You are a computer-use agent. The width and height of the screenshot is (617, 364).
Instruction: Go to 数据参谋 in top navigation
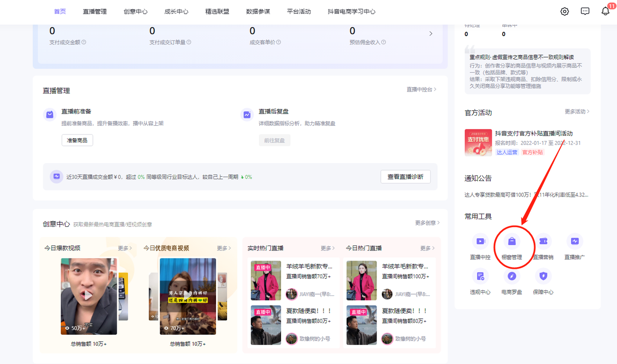(258, 12)
